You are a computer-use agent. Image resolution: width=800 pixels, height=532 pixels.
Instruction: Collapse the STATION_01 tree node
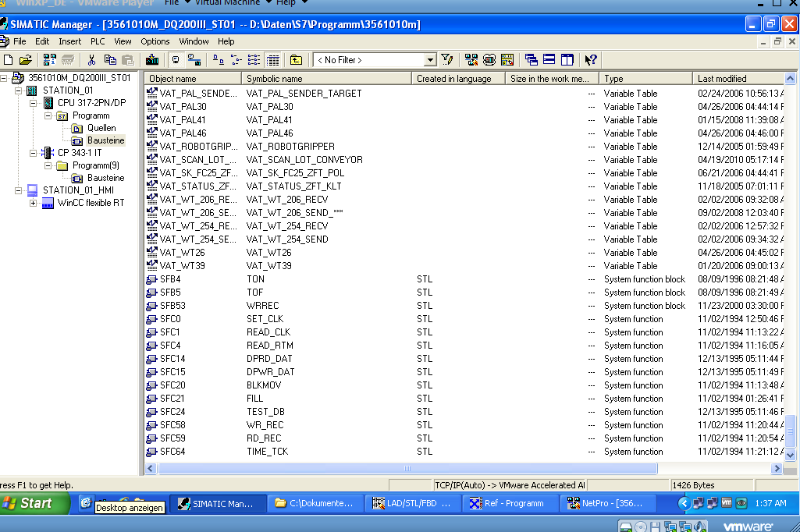19,90
